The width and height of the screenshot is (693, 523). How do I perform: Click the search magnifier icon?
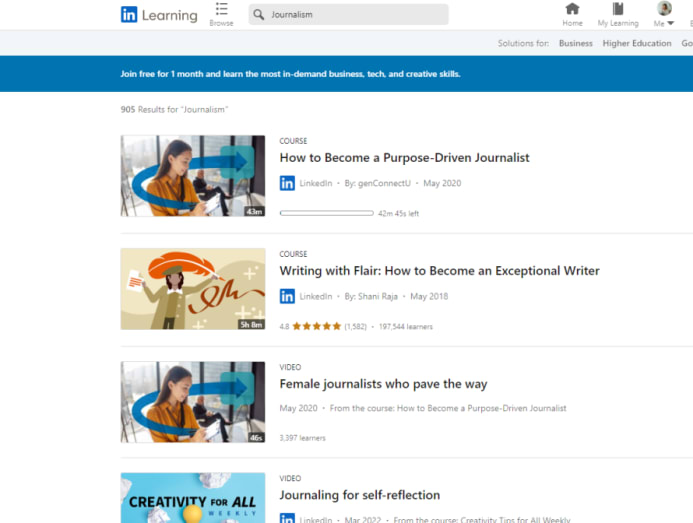coord(259,15)
